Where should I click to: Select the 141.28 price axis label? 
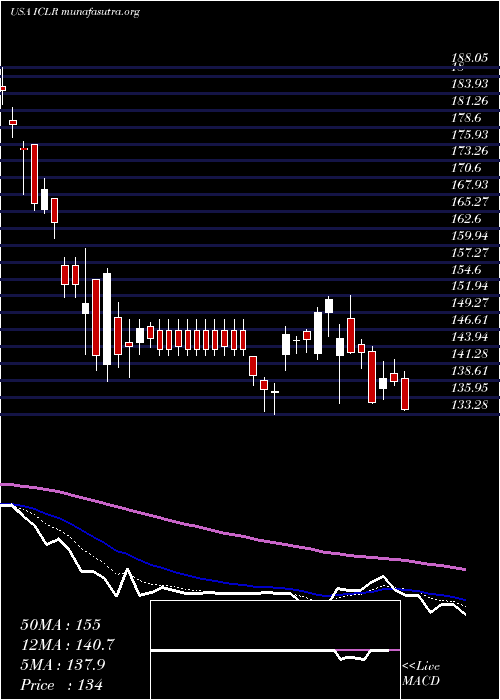click(x=471, y=353)
